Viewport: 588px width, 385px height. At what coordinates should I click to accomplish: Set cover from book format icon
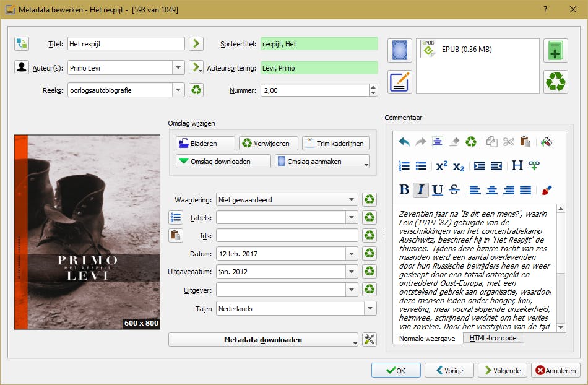[400, 51]
